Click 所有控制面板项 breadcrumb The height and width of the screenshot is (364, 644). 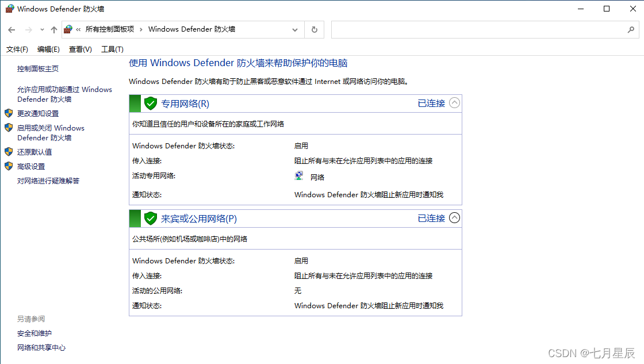tap(110, 29)
